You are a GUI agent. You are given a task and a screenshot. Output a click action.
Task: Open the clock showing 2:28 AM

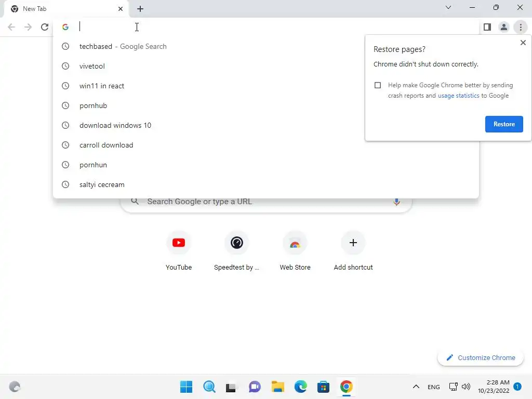[494, 387]
